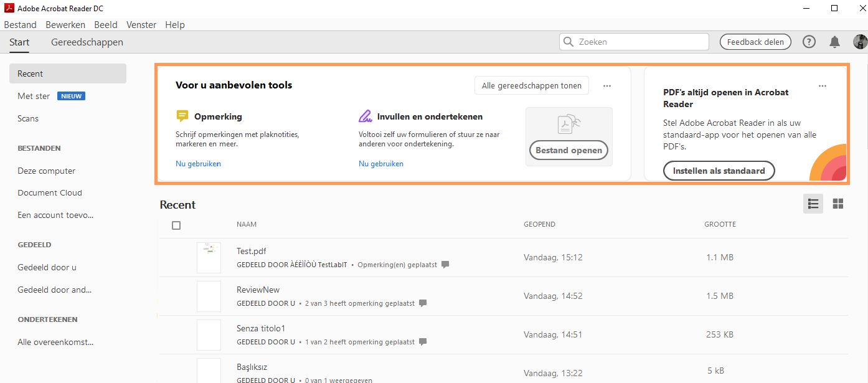Click comment bubble icon on Senza titolo1 row
868x383 pixels.
423,342
